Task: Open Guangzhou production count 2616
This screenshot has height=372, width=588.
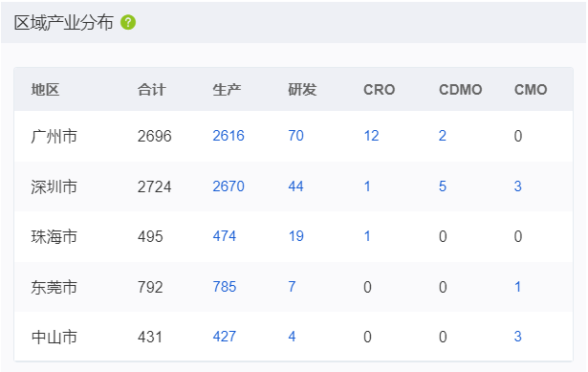Action: click(x=229, y=136)
